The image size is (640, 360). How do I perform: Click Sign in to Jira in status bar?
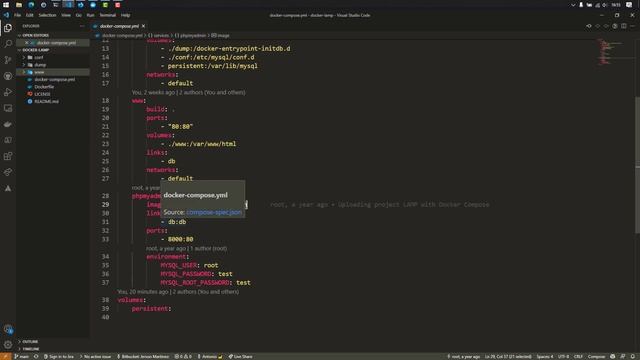click(59, 356)
